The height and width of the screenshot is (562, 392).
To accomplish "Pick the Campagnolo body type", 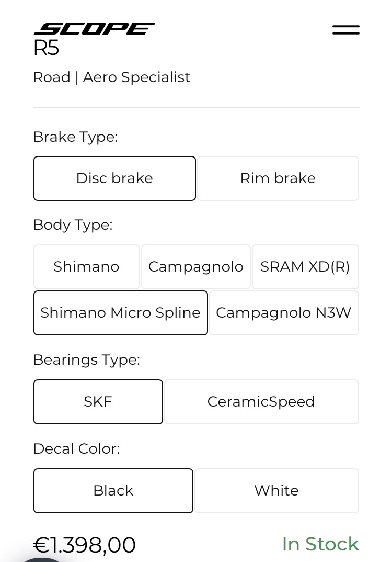I will 195,267.
